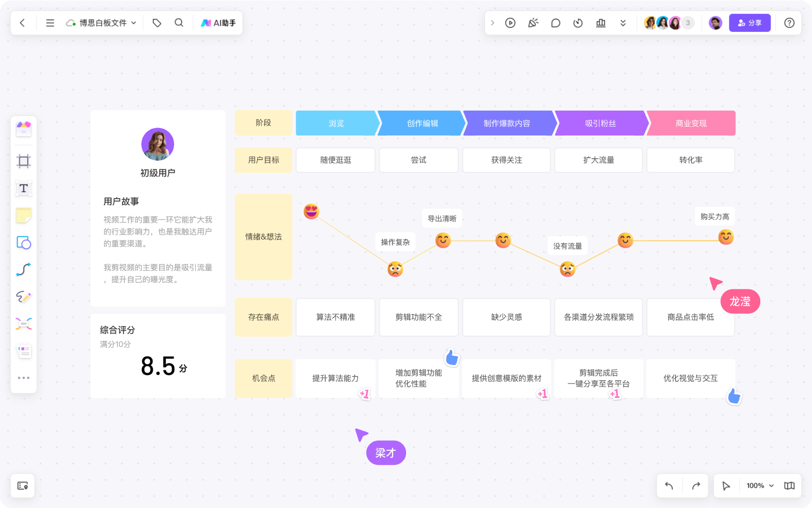Open the hamburger main menu
This screenshot has height=508, width=812.
pyautogui.click(x=50, y=22)
